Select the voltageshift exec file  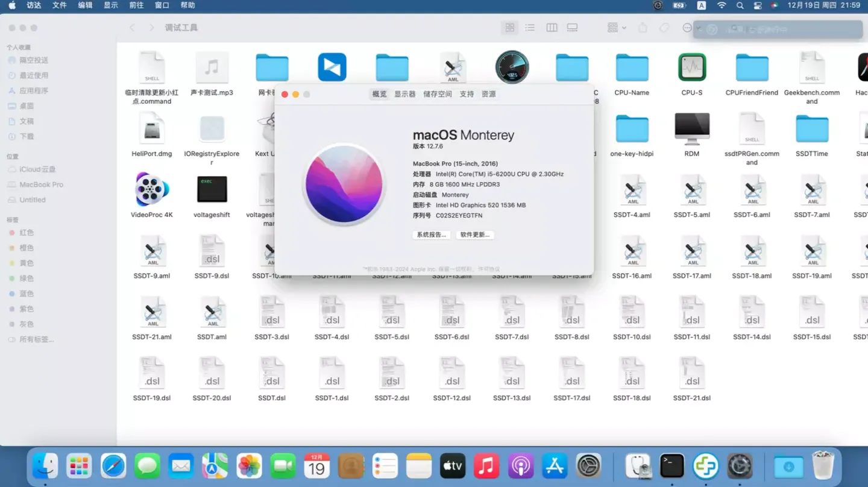coord(212,190)
